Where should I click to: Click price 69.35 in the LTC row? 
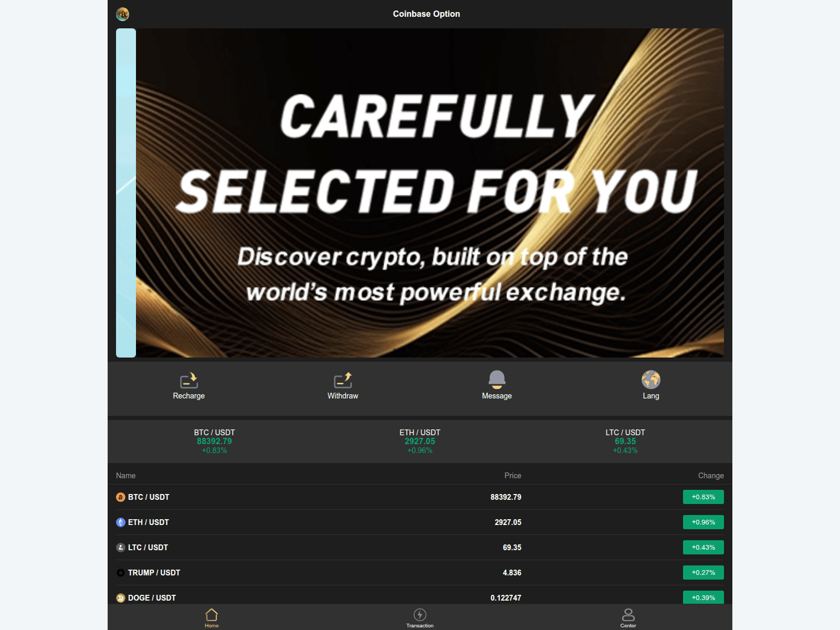(512, 548)
